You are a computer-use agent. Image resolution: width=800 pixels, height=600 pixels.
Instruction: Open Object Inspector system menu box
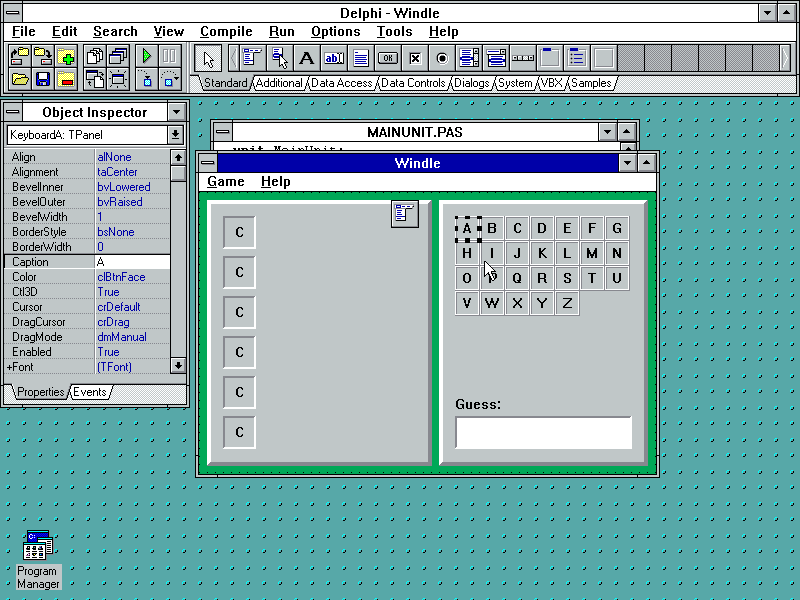(x=13, y=112)
